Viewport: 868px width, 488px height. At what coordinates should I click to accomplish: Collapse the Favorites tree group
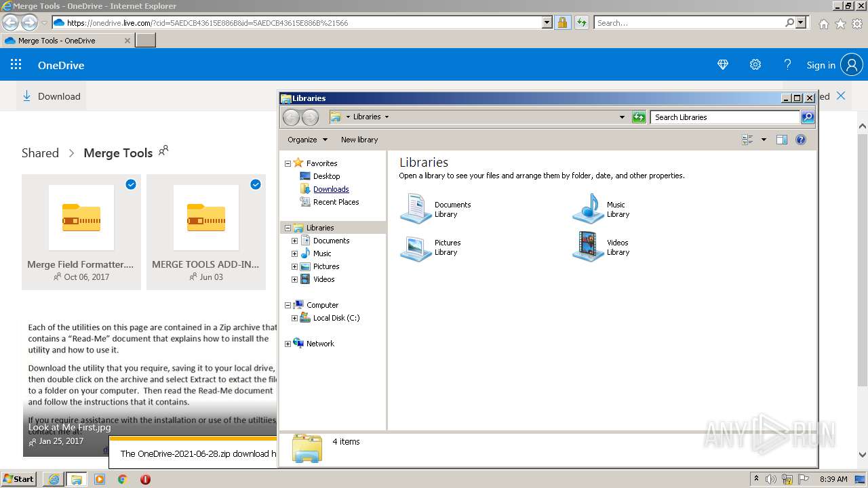pos(288,163)
